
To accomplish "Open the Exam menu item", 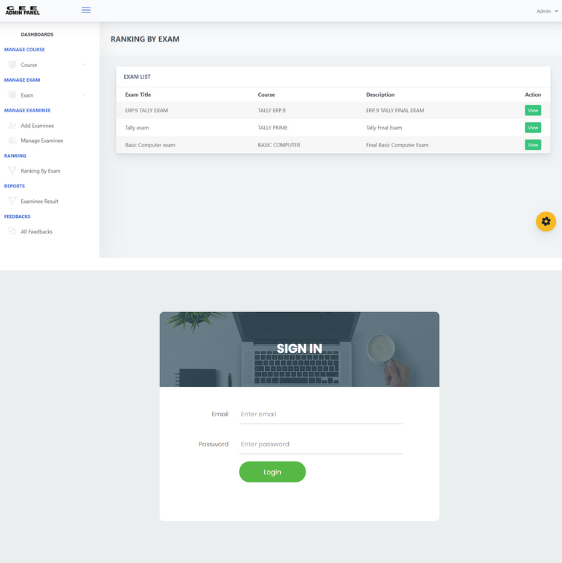I will pyautogui.click(x=27, y=95).
